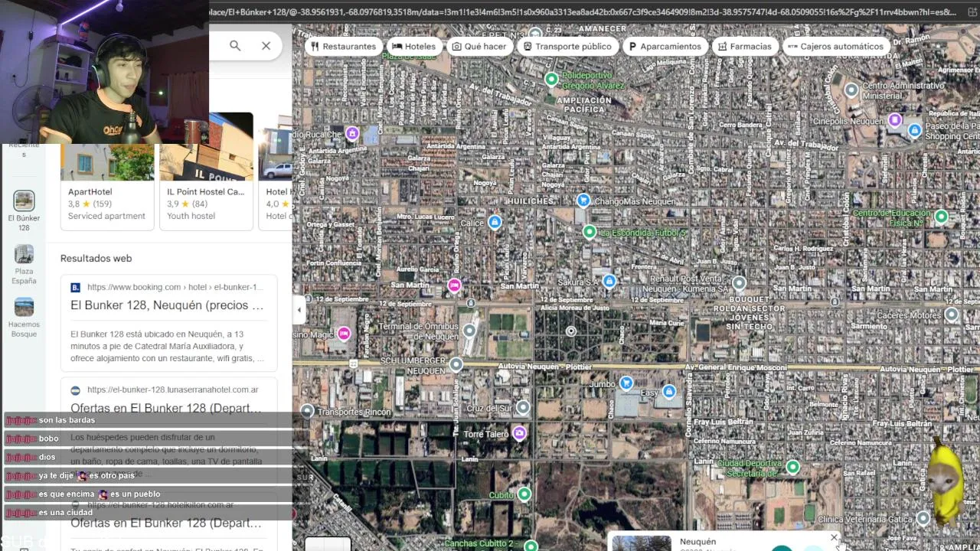Collapse the side panel arrow
Viewport: 980px width, 551px height.
pos(299,310)
